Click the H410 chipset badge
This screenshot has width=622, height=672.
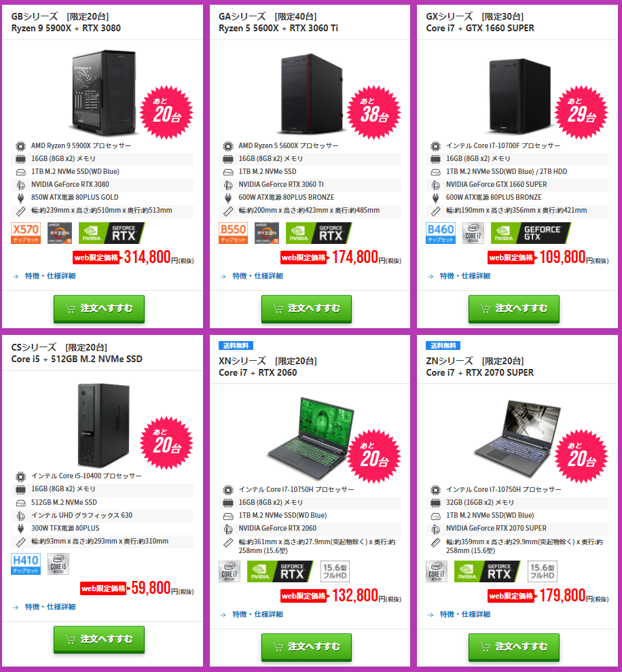(26, 563)
